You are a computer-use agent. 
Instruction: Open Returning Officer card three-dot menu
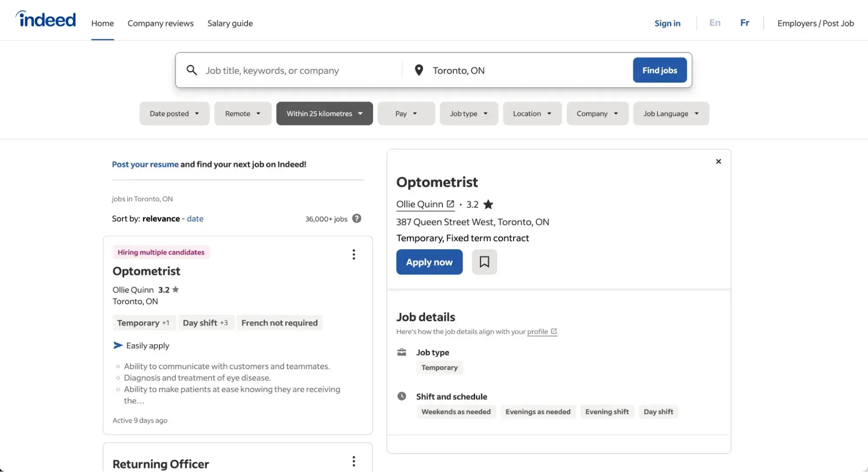pos(354,461)
